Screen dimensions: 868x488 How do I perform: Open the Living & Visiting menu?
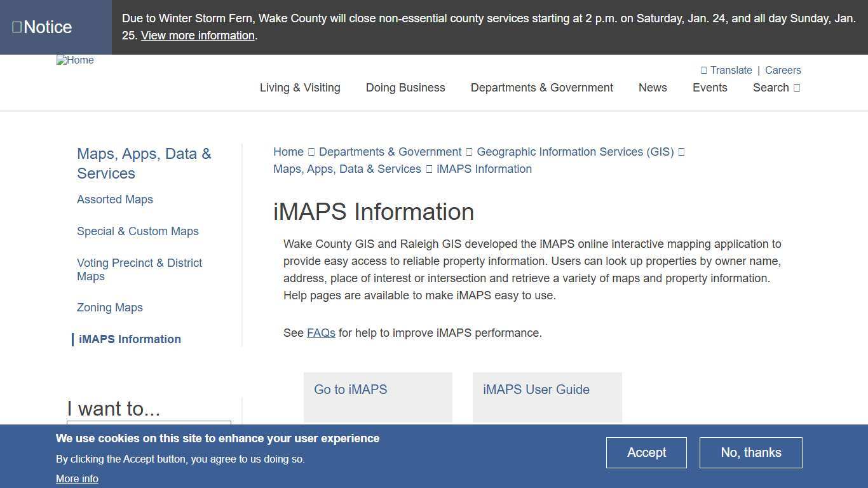tap(300, 88)
